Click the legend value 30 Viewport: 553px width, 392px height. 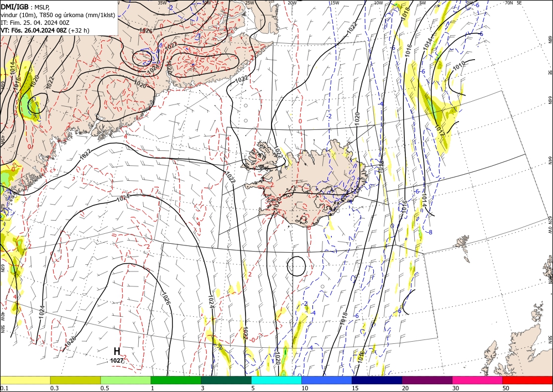click(x=456, y=388)
